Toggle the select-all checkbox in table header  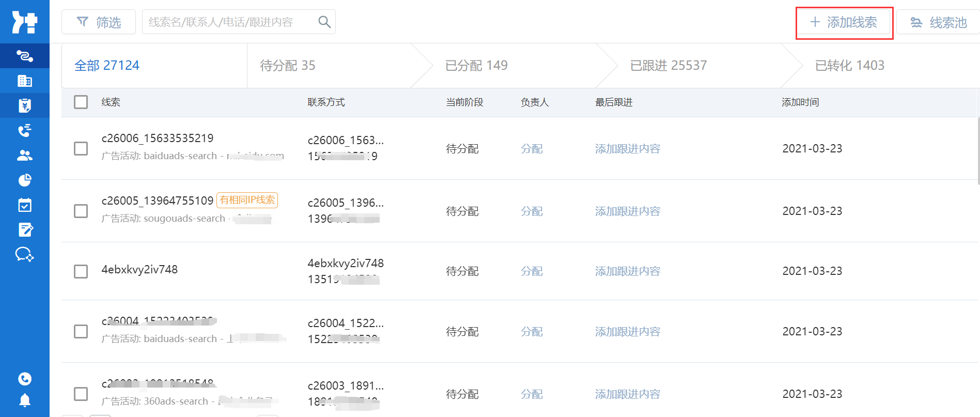(81, 102)
